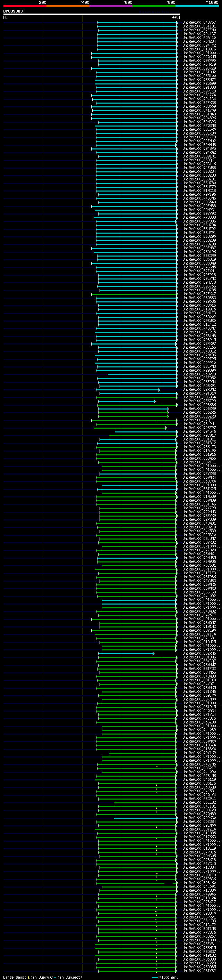222x980 pixels.
Task: Click the orange ~40% identity color bar
Action: pos(68,6)
